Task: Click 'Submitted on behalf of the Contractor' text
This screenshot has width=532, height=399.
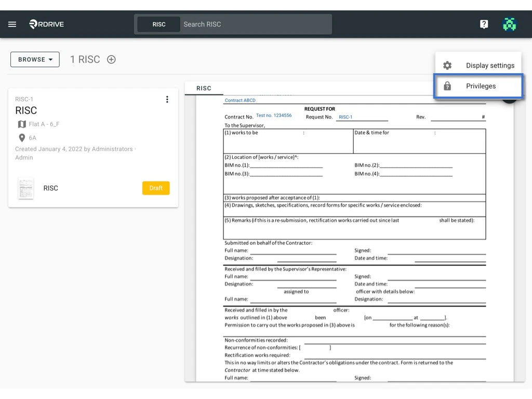Action: (x=269, y=243)
